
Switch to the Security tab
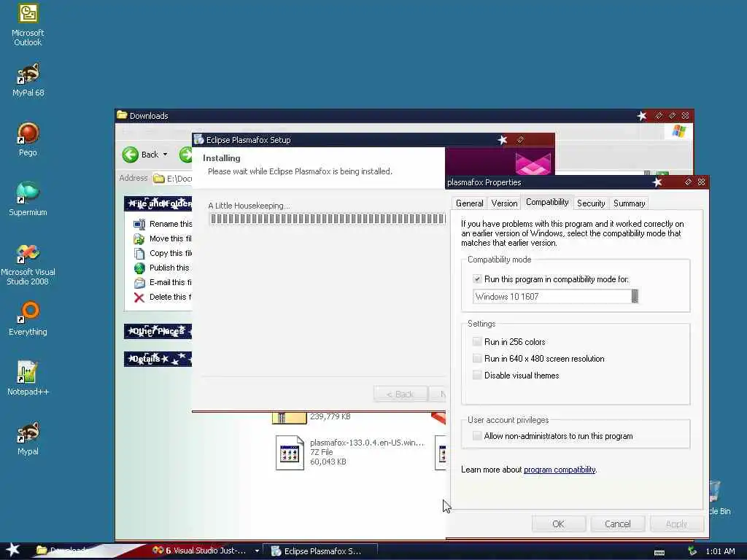click(591, 203)
